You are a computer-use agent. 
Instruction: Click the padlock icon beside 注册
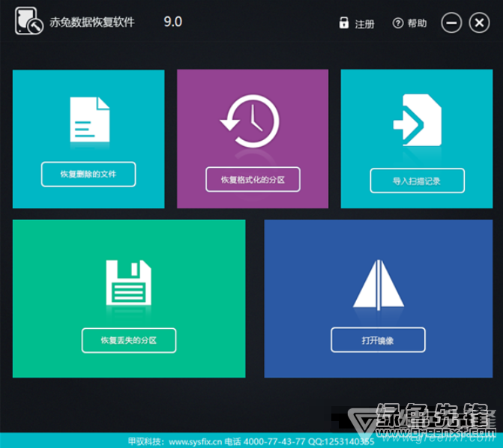pos(344,23)
